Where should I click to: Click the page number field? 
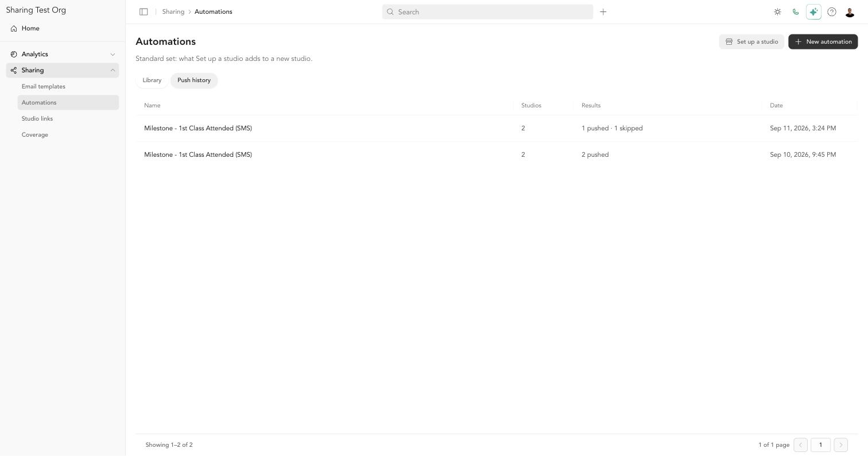pos(820,445)
